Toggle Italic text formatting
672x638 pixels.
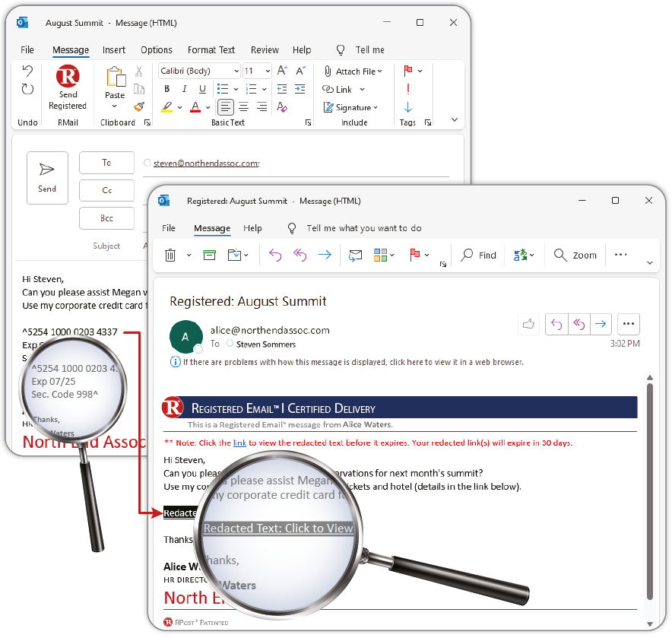tap(185, 89)
